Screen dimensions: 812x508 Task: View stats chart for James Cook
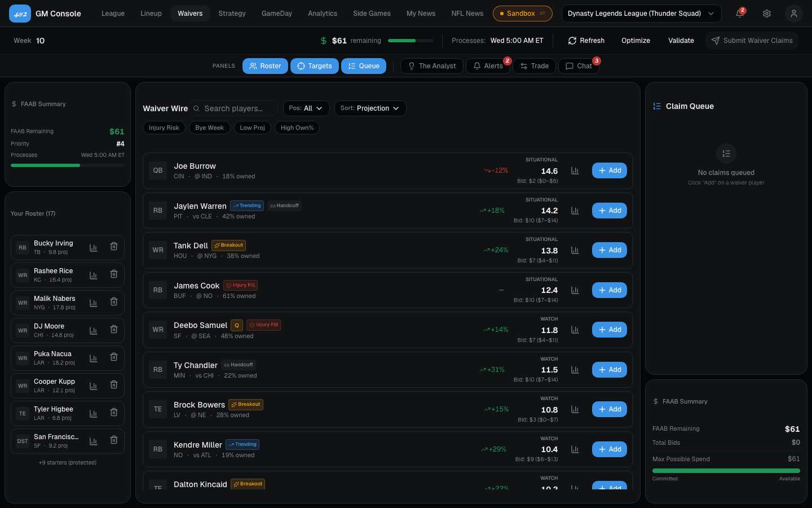pos(575,290)
